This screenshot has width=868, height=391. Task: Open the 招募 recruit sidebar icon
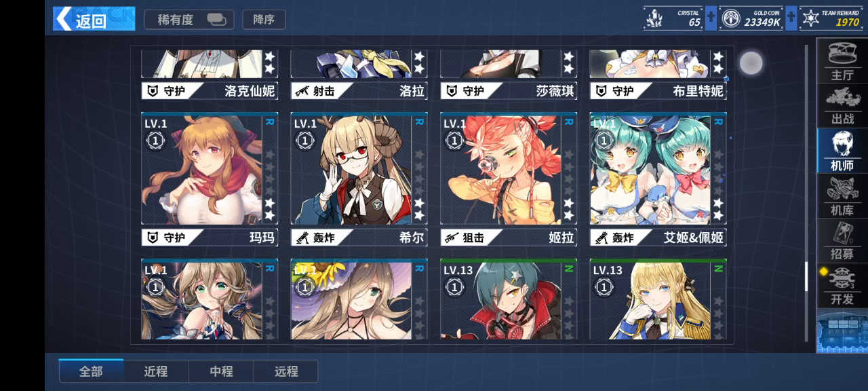click(x=842, y=240)
